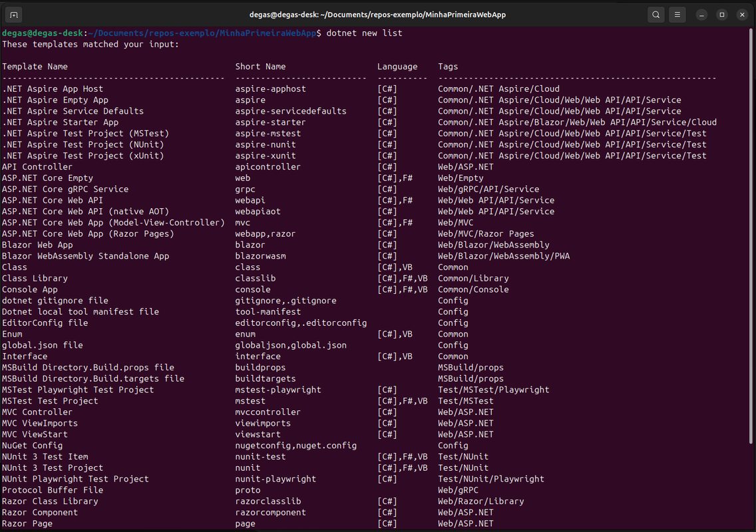
Task: Click the 'Tags' column header
Action: pos(448,66)
